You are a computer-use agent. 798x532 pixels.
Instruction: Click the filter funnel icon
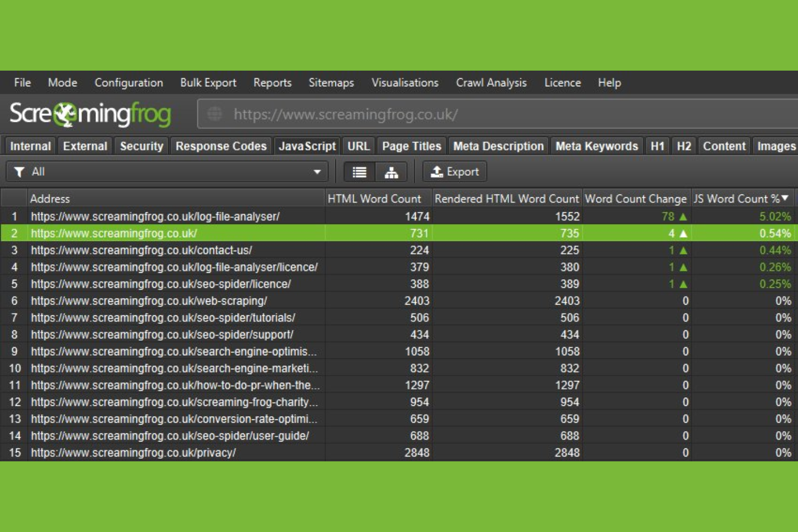click(x=19, y=171)
